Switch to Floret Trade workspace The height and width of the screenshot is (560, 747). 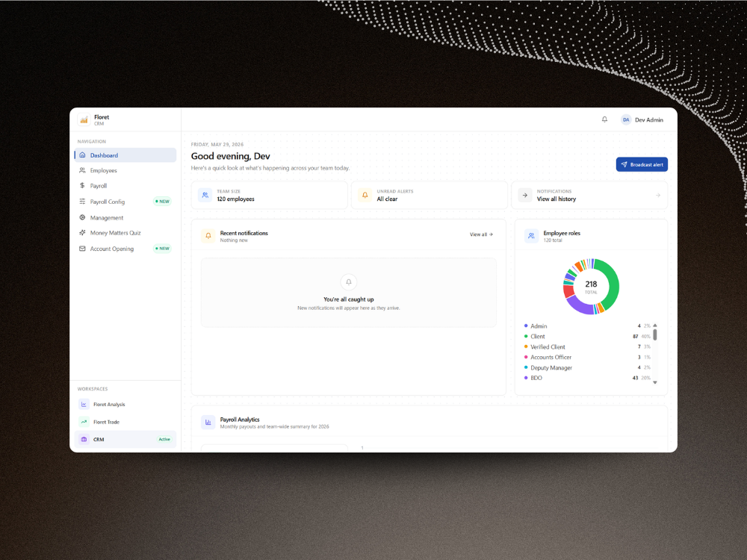point(125,422)
